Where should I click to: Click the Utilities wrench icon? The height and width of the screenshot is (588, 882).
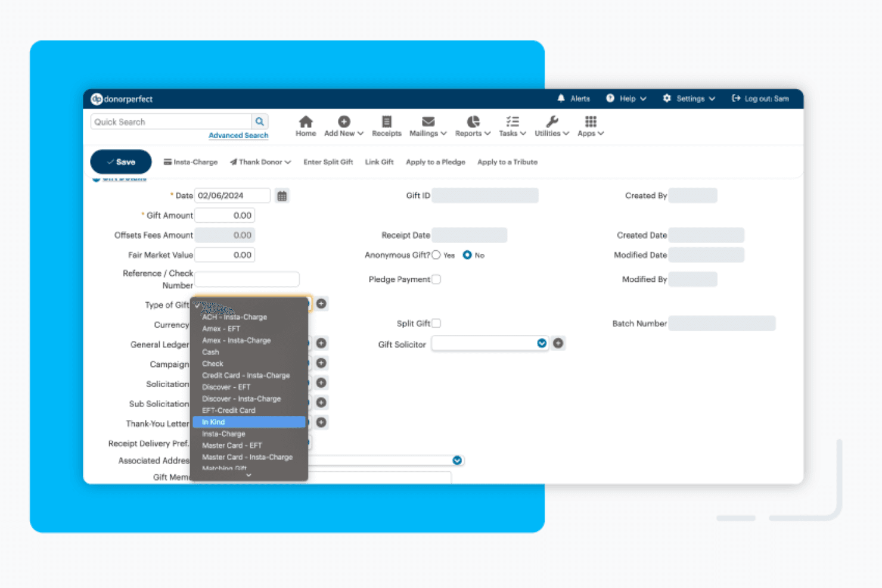(552, 122)
